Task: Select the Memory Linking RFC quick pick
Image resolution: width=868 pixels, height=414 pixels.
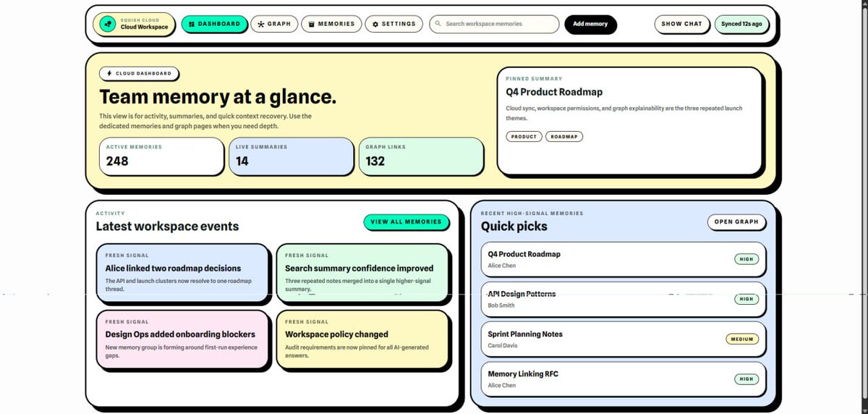Action: click(624, 379)
